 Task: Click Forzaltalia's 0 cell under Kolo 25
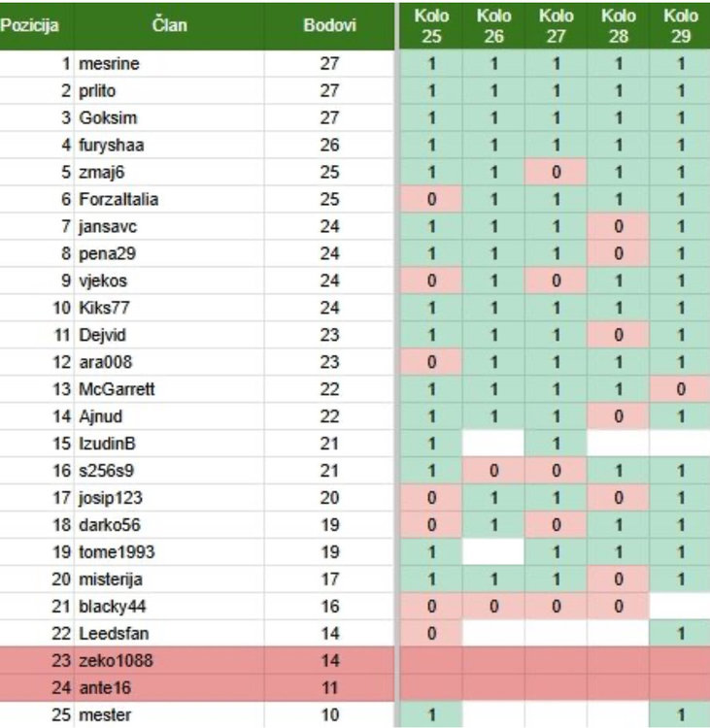click(431, 200)
